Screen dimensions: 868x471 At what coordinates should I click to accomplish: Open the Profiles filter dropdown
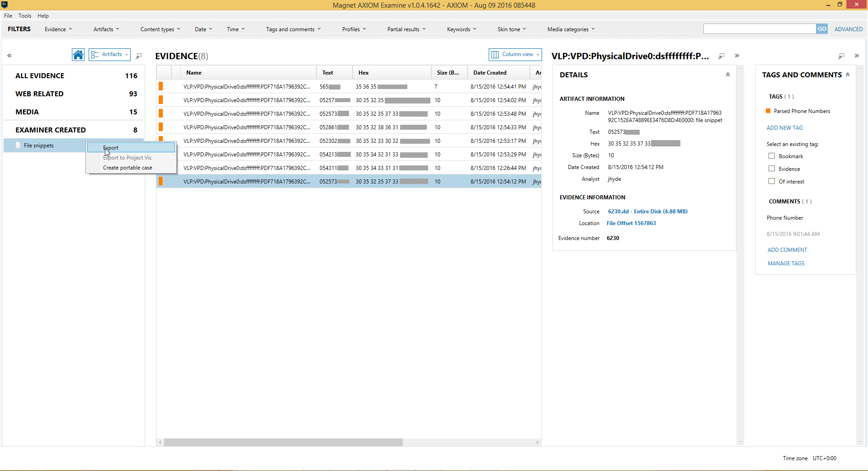tap(354, 29)
